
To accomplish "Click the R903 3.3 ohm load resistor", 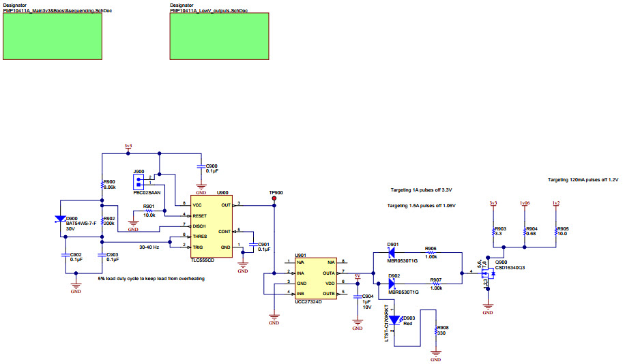I will 493,231.
